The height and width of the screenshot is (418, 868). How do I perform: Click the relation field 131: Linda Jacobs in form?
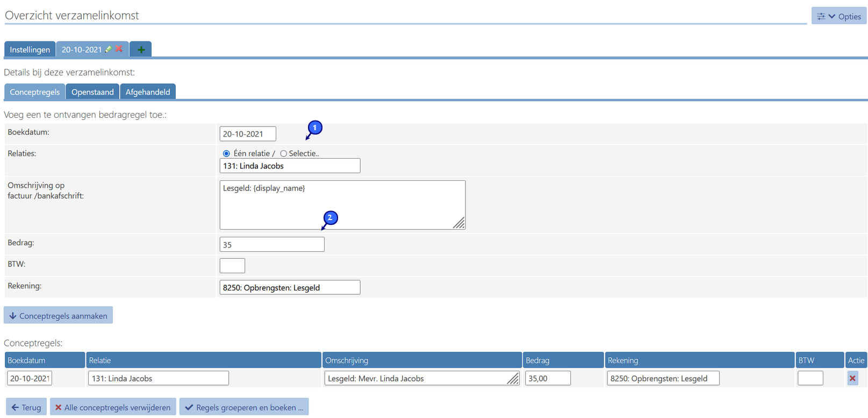(290, 166)
